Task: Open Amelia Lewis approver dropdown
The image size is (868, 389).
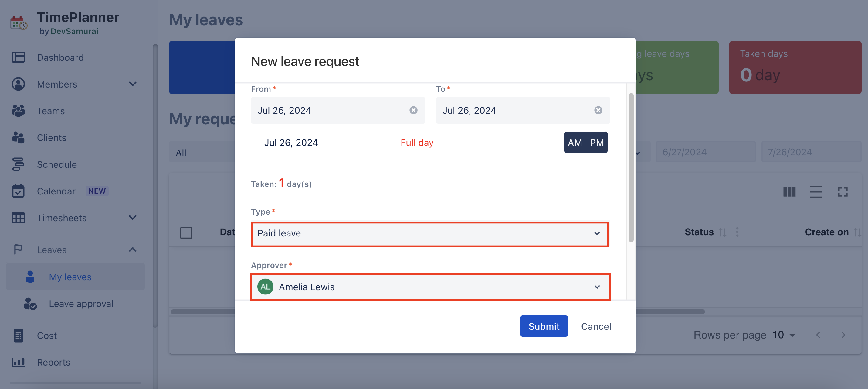Action: tap(430, 287)
